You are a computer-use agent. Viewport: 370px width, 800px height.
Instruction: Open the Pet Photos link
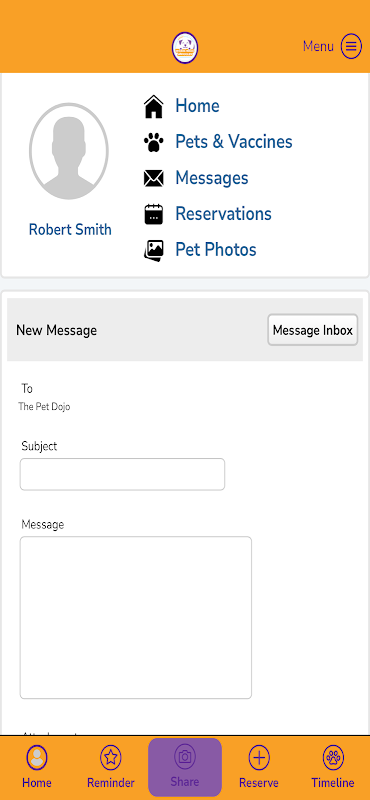pos(216,249)
